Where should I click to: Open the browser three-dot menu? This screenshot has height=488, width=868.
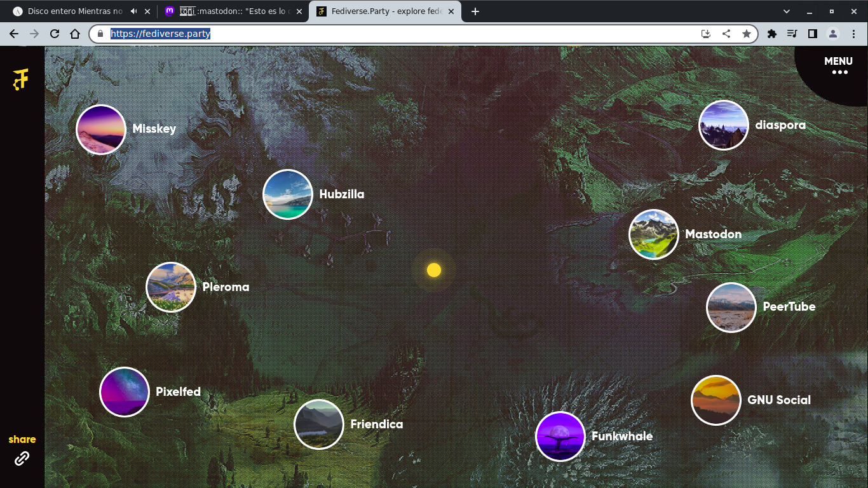click(853, 34)
